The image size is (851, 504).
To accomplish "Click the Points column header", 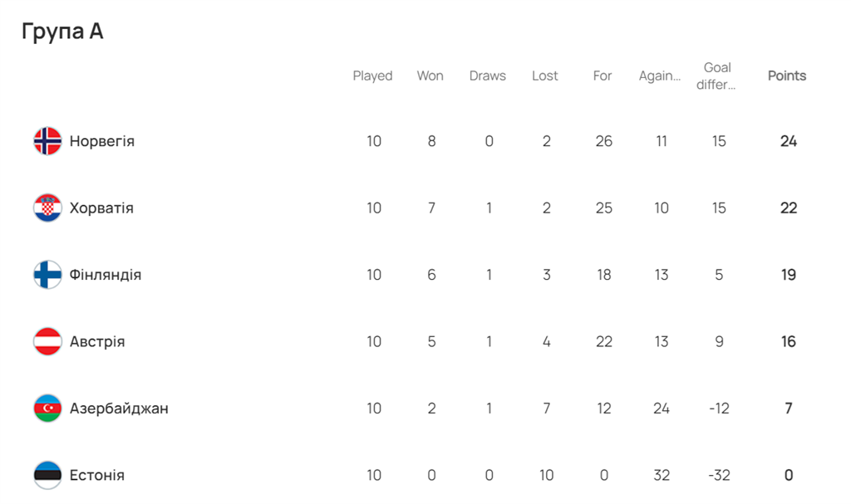I will pyautogui.click(x=786, y=76).
